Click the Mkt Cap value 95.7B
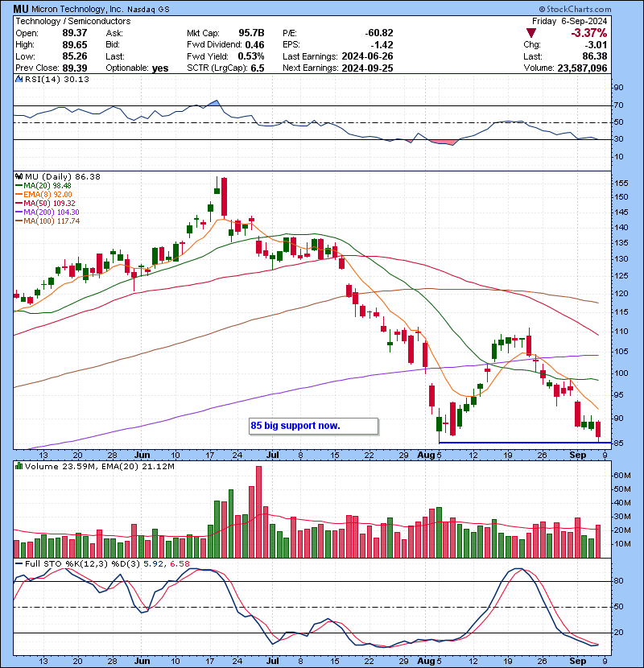The image size is (644, 668). (x=251, y=33)
